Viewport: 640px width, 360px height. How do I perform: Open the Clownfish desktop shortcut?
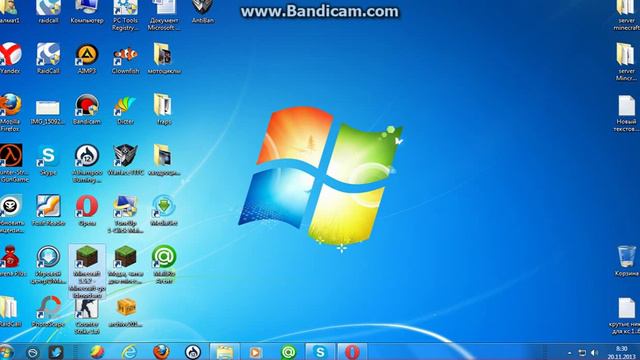(125, 60)
